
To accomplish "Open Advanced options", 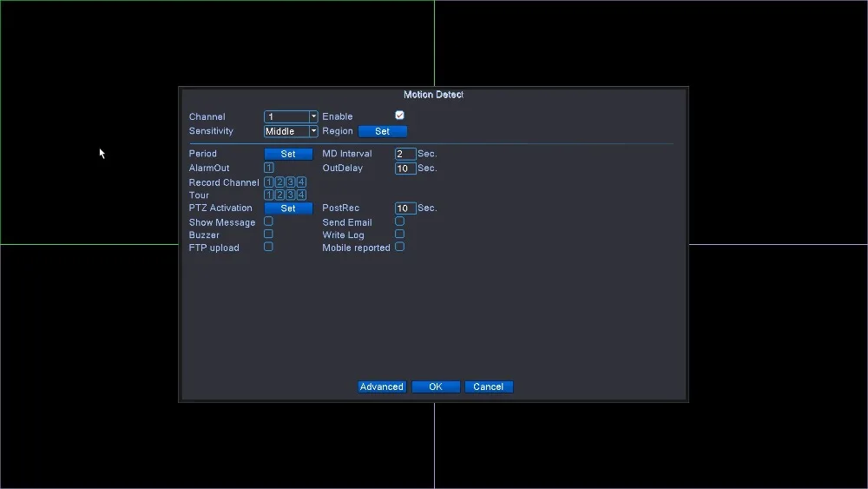I will [x=382, y=387].
